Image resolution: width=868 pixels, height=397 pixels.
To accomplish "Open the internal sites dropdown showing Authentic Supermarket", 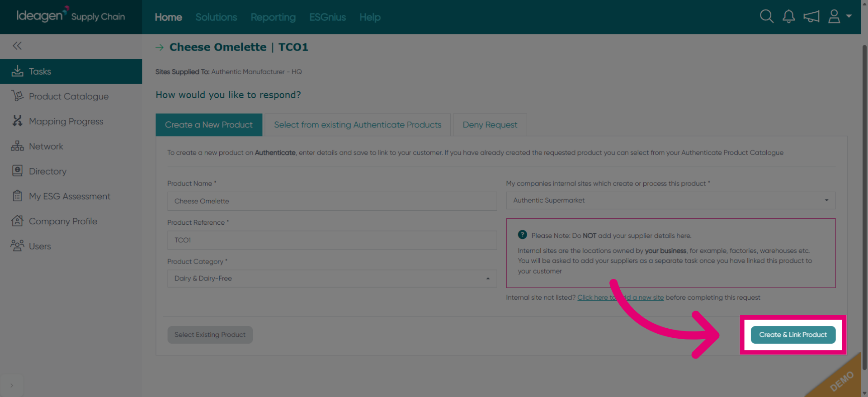I will [670, 200].
